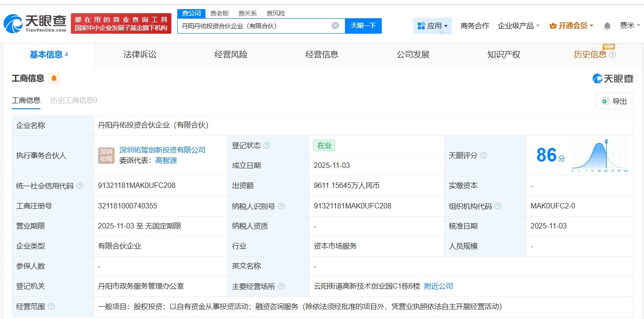Viewport: 644px width, 319px height.
Task: Click the 天眼一下 search button
Action: click(362, 25)
